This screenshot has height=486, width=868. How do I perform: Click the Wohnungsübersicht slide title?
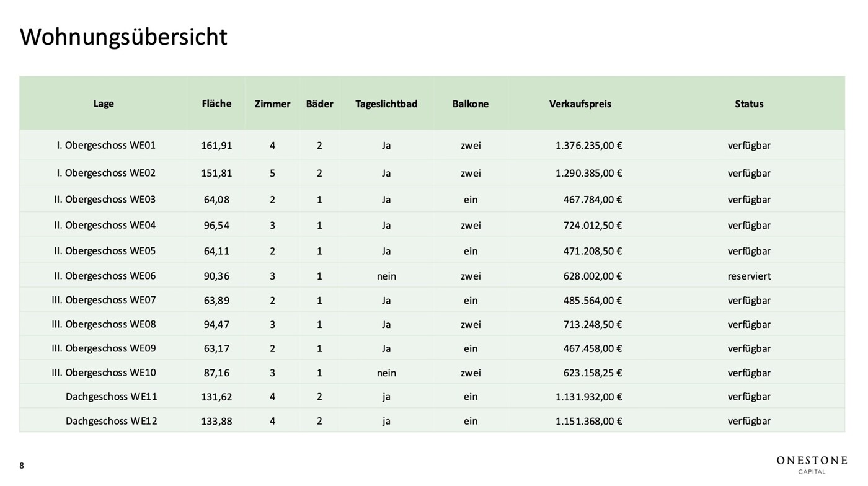click(123, 37)
